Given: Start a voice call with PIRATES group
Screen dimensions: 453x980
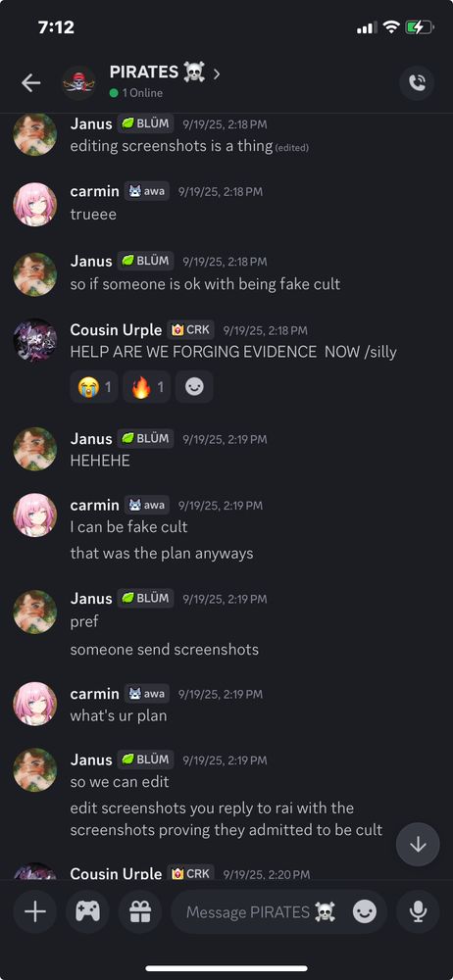Looking at the screenshot, I should click(x=417, y=82).
